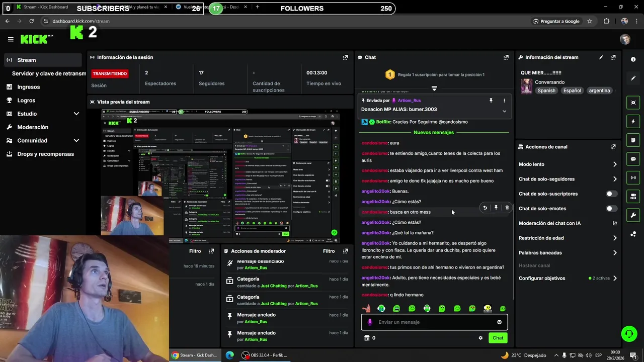Reply to the hovered chat message

click(x=485, y=208)
